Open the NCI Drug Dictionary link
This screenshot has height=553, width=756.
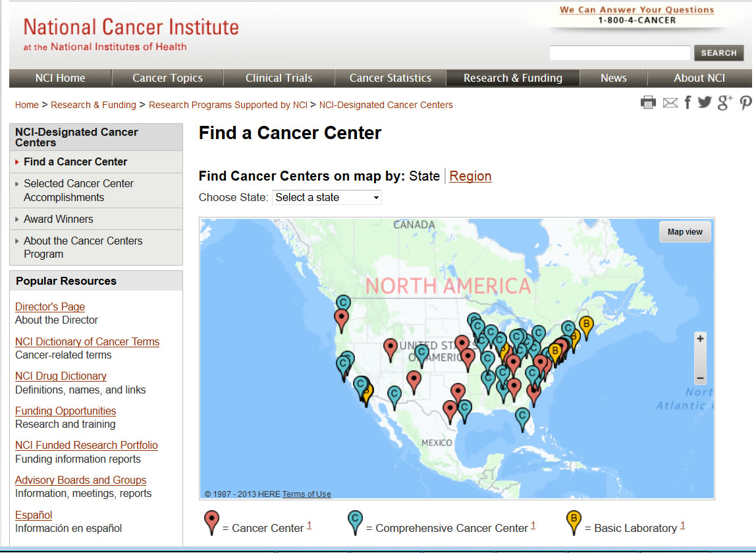click(x=61, y=376)
